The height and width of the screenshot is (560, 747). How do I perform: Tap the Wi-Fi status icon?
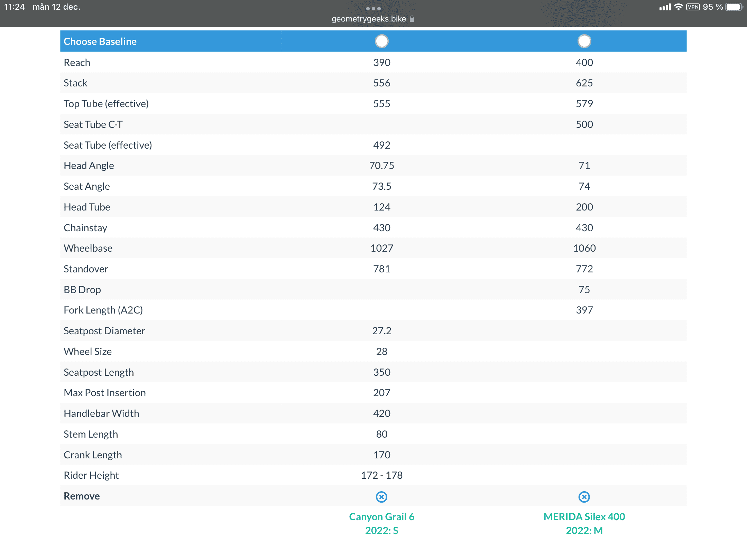pyautogui.click(x=678, y=7)
